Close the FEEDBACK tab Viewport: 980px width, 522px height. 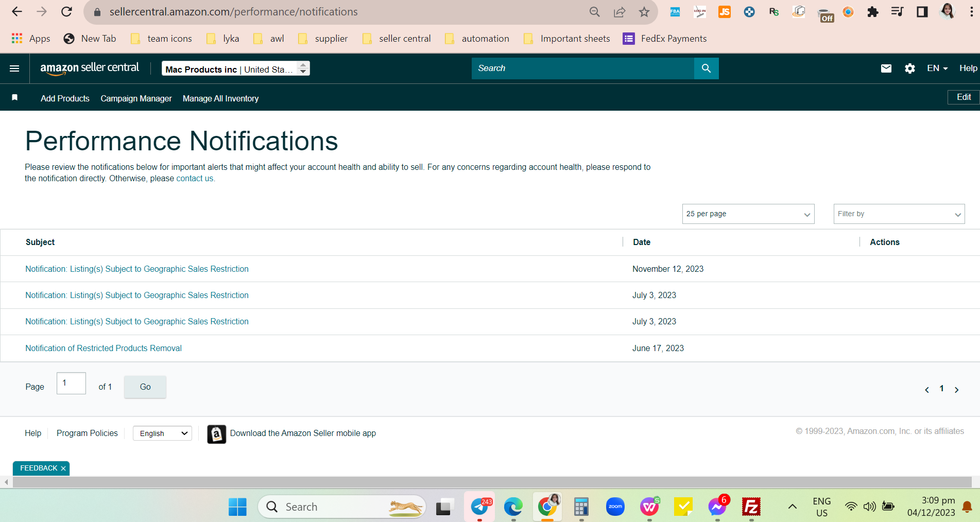(x=63, y=468)
